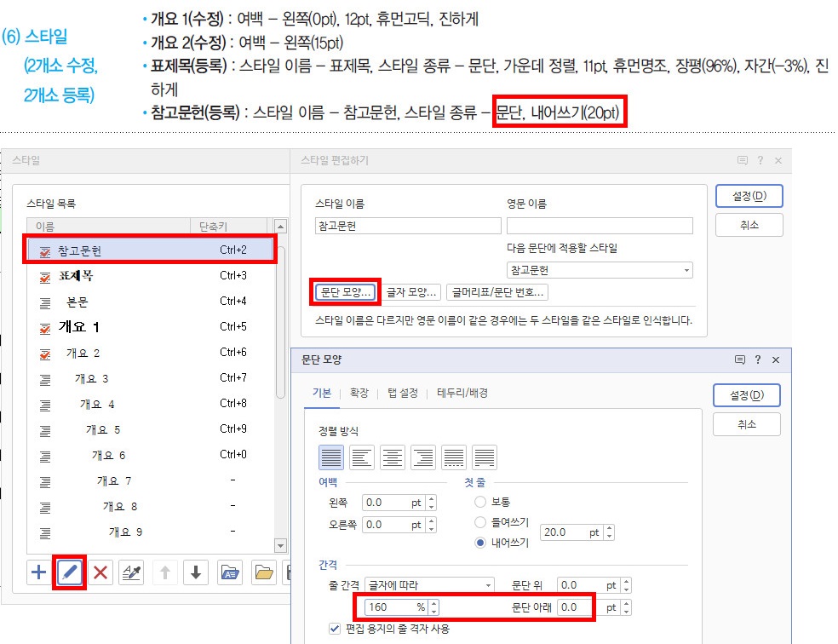Click the 글자 모양... button
Image resolution: width=838 pixels, height=644 pixels.
click(x=411, y=292)
